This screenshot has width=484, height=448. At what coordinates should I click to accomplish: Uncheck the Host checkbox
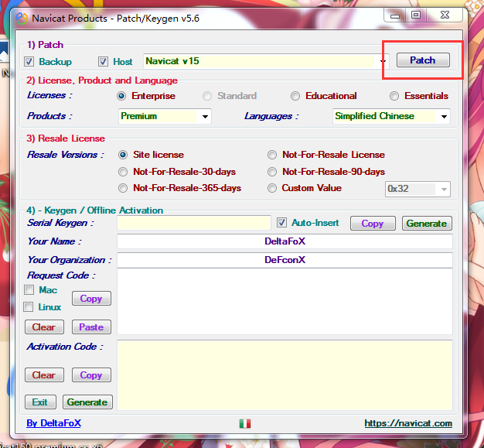point(104,62)
